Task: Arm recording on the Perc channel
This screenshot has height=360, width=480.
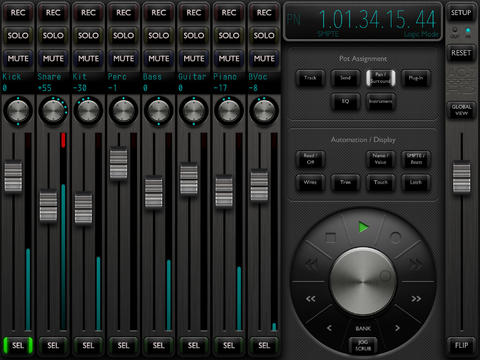Action: click(123, 13)
